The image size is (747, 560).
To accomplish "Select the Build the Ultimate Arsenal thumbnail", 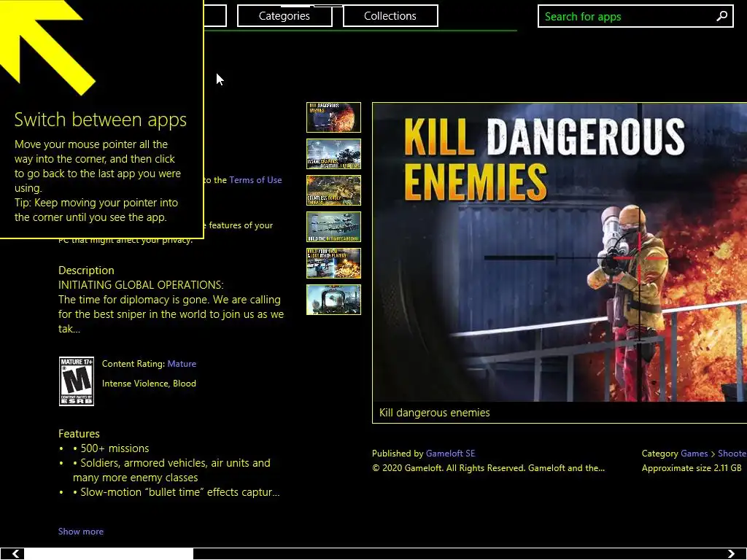I will [333, 227].
